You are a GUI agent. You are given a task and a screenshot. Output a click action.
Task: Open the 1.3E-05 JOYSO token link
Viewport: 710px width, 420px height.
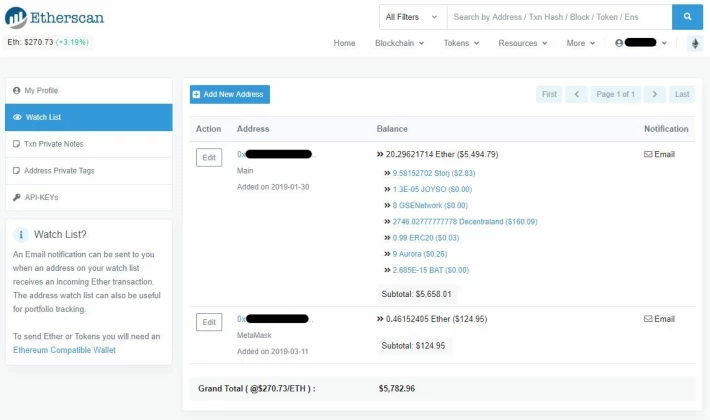[x=432, y=189]
